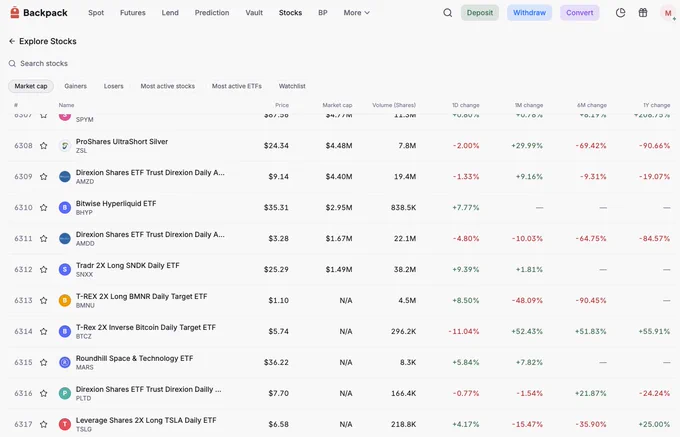
Task: Open the BP menu item
Action: [x=323, y=13]
